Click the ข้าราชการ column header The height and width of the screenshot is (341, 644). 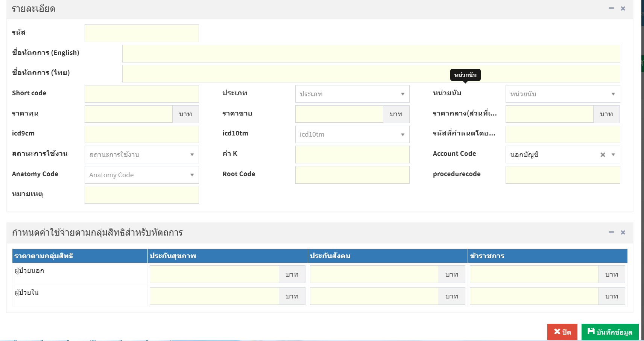[548, 256]
